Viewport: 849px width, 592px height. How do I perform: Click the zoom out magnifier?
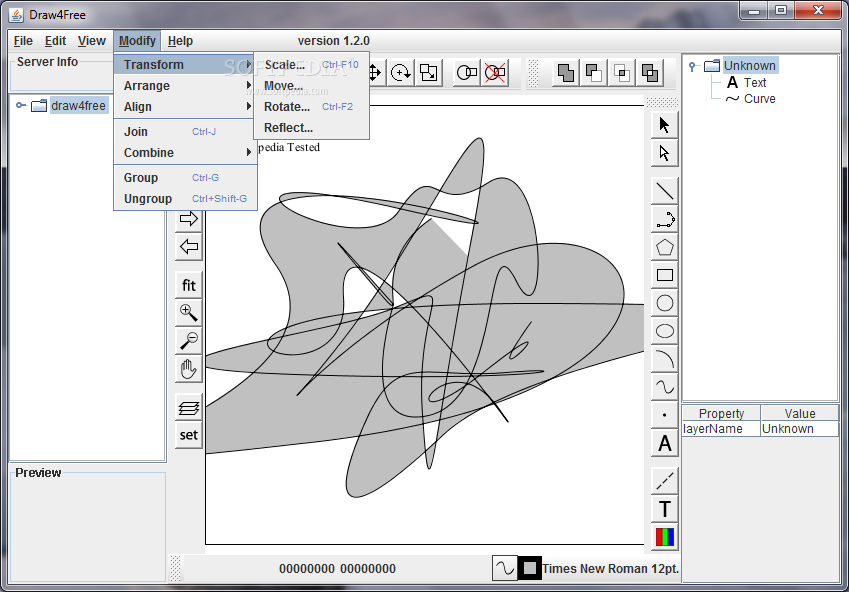tap(188, 341)
